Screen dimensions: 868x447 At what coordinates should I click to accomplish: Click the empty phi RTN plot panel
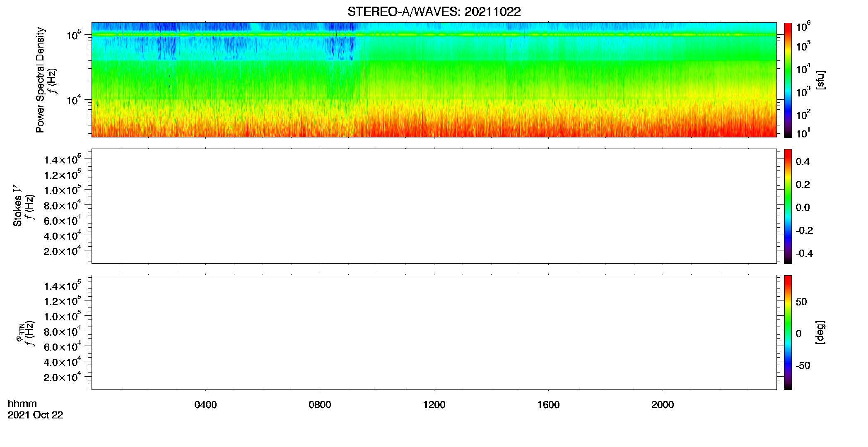[434, 332]
